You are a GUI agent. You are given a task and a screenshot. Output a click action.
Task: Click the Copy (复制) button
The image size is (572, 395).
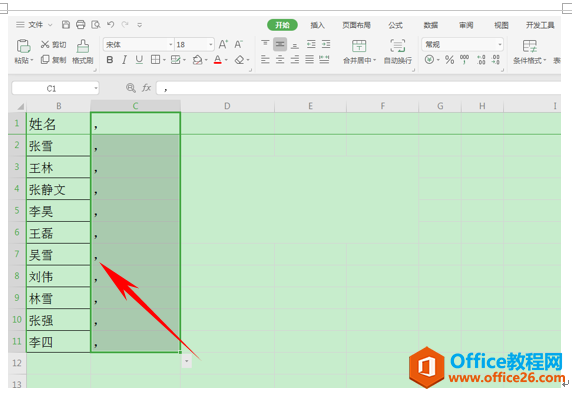[53, 59]
